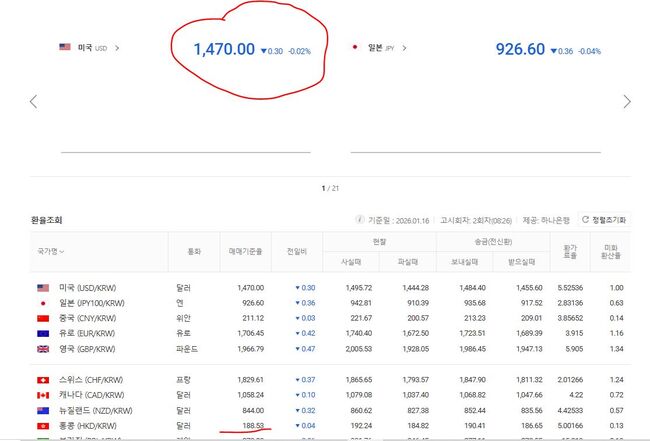
Task: Click the Swiss flag in CHF/KRW row
Action: (x=43, y=381)
